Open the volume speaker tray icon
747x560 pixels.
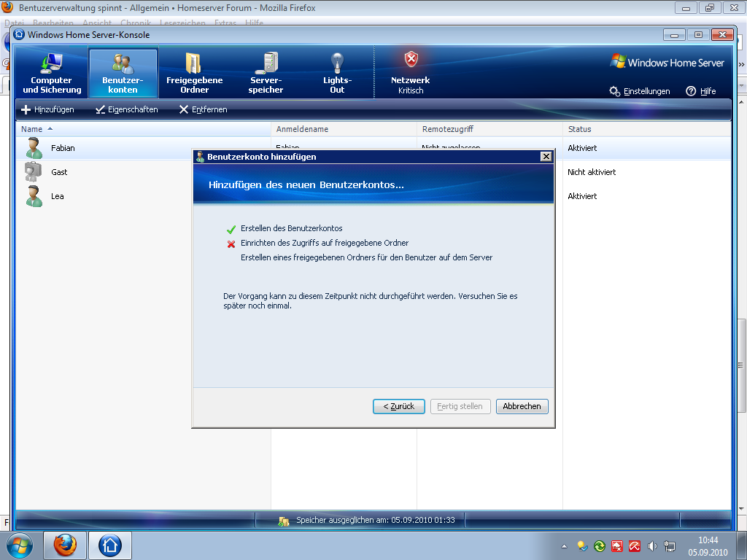(x=652, y=546)
